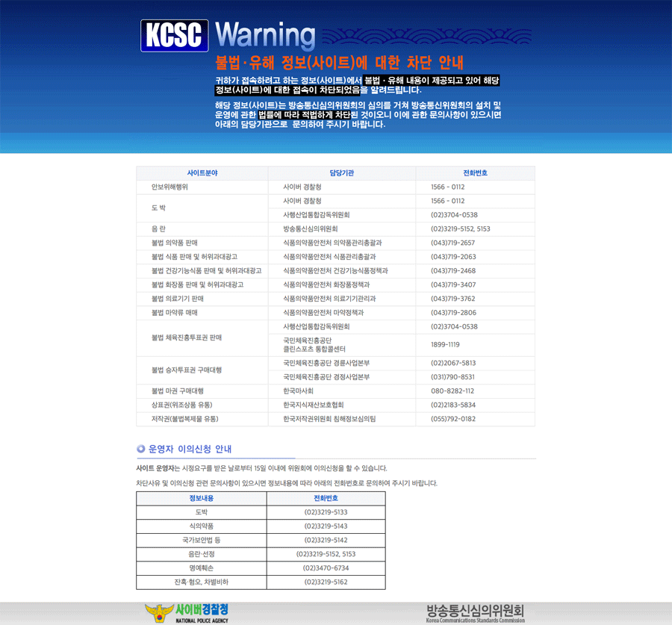Click the 클린스포츠 통합콜센터 number 1899-1119

pos(445,345)
